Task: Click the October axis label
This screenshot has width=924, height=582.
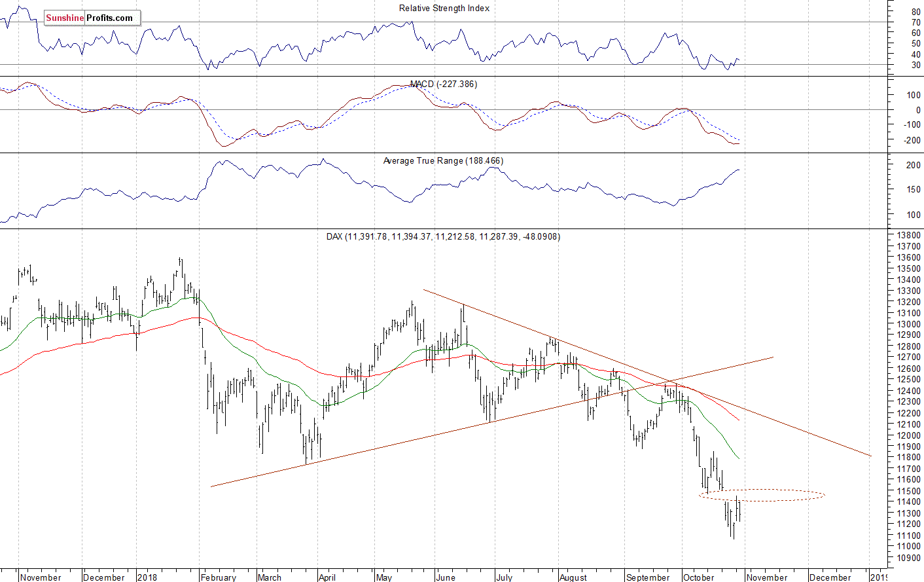Action: click(699, 577)
